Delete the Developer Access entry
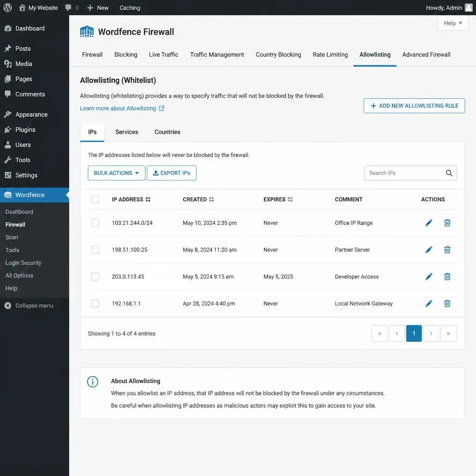 (x=447, y=277)
